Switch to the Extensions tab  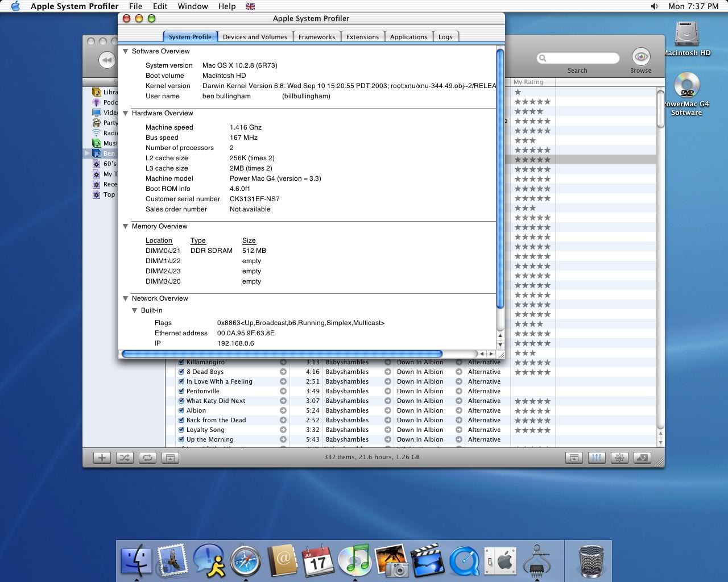362,37
